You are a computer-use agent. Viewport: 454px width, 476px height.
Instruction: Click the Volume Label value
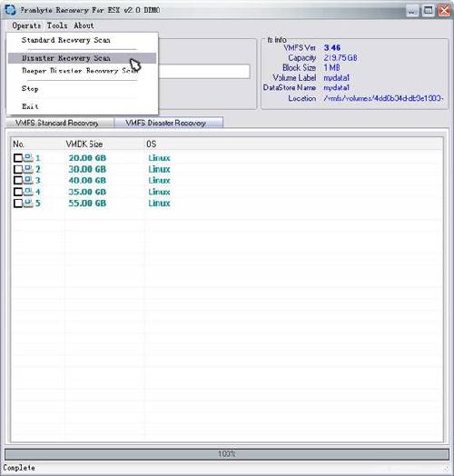click(336, 78)
